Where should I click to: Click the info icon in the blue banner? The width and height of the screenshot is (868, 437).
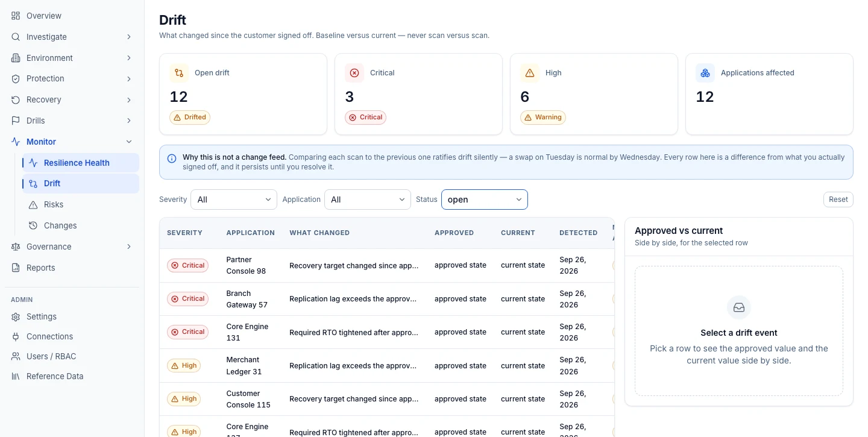[172, 158]
